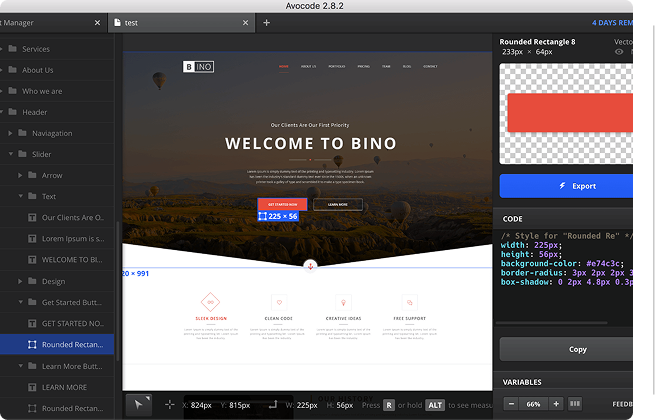Click the Copy code button
This screenshot has height=420, width=655.
[566, 349]
